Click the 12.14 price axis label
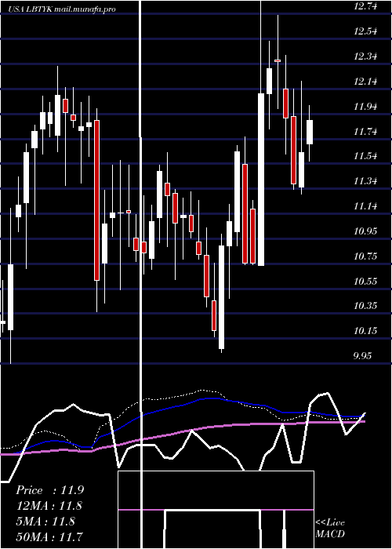This screenshot has height=549, width=392. [x=365, y=82]
